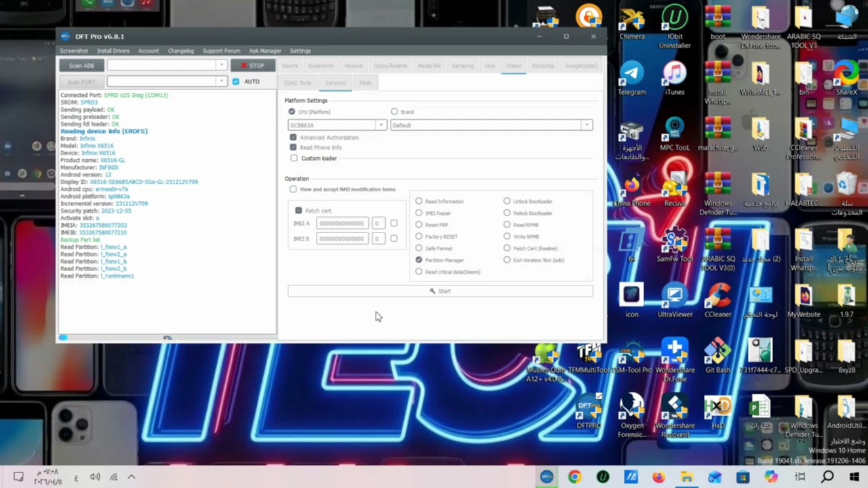The height and width of the screenshot is (488, 868).
Task: Open the Install Drivers menu
Action: point(113,51)
